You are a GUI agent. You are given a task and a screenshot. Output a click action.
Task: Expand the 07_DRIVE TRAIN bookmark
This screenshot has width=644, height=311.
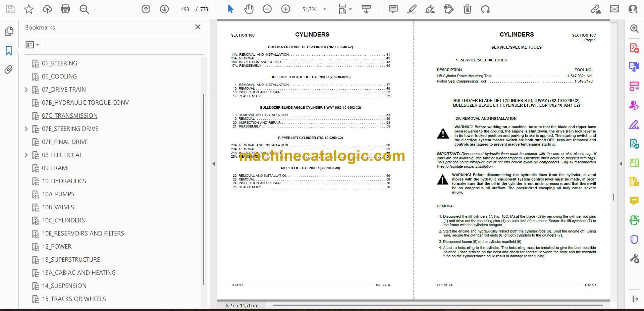coord(26,90)
